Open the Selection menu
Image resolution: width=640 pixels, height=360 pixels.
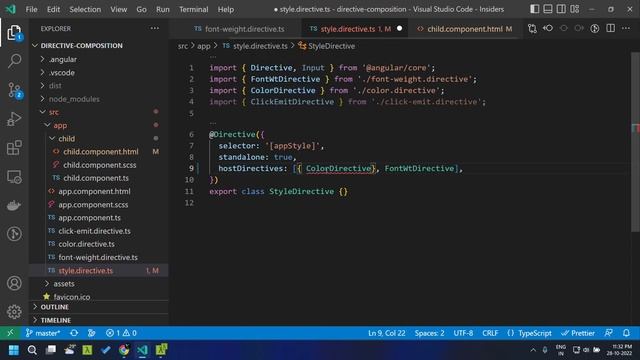tap(85, 9)
